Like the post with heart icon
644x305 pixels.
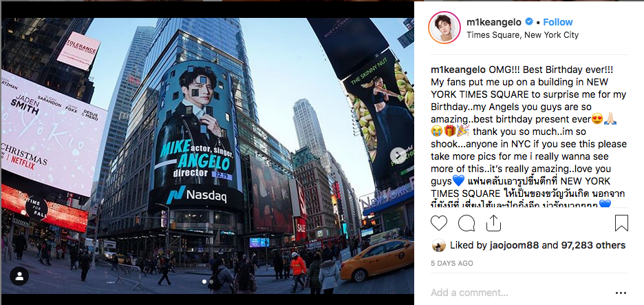pos(439,223)
